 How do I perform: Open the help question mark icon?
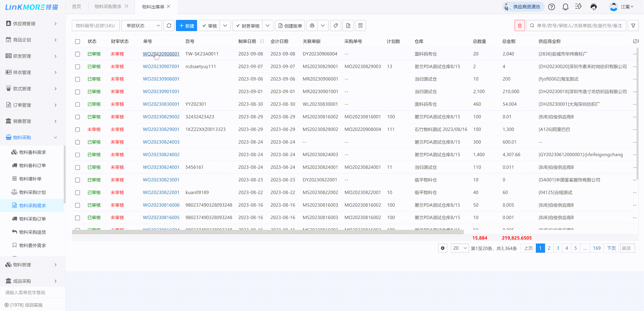pos(551,7)
